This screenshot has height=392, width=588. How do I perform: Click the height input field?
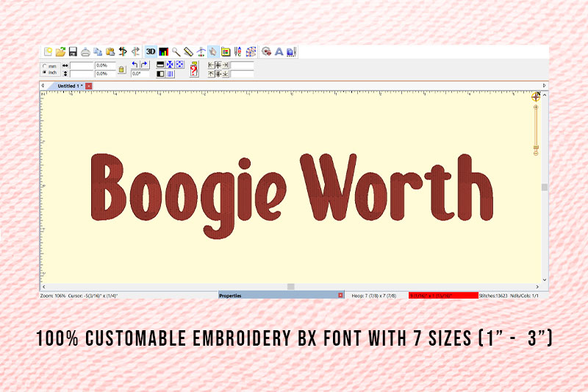82,74
